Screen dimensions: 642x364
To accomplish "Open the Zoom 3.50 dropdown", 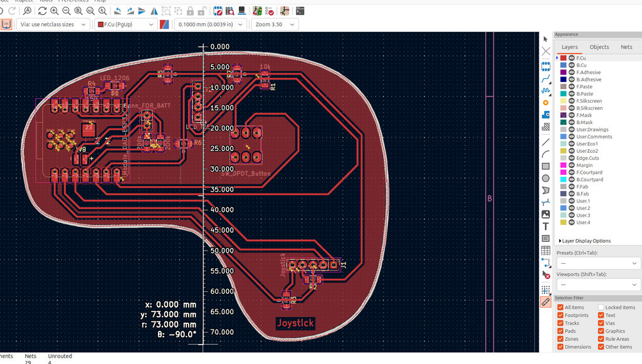I will click(275, 24).
